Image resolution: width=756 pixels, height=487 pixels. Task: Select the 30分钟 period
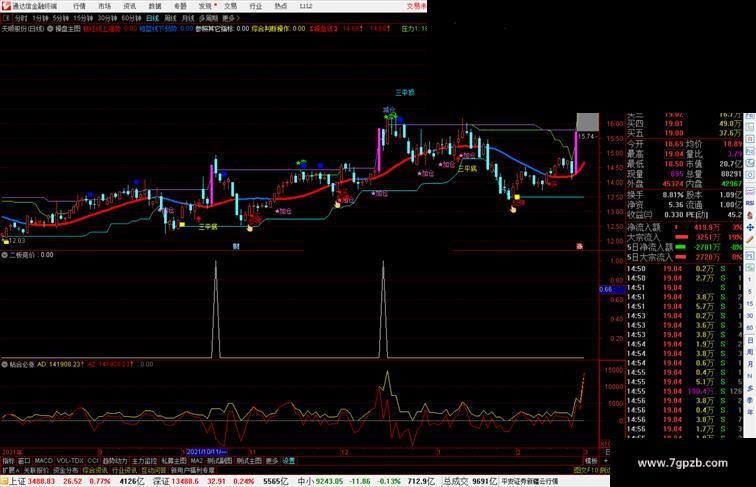(107, 18)
